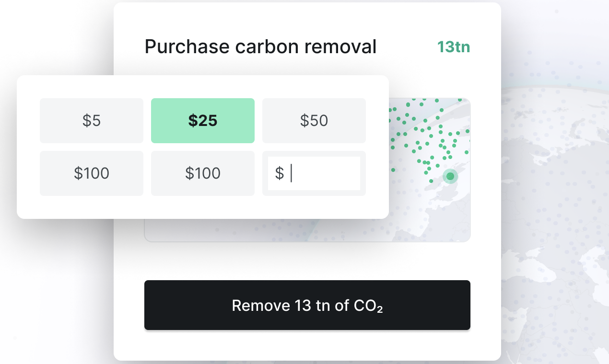
Task: Select the $100 option below $25
Action: tap(203, 173)
